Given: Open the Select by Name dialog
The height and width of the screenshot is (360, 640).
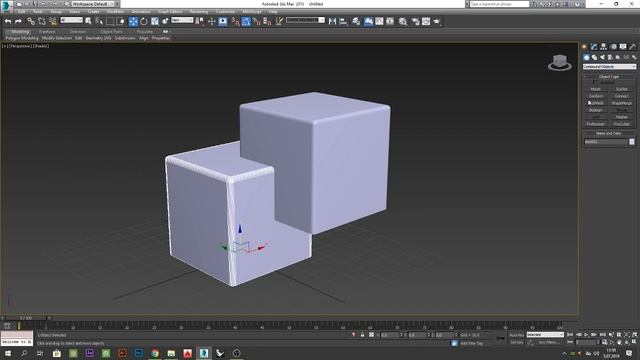Looking at the screenshot, I should [99, 21].
